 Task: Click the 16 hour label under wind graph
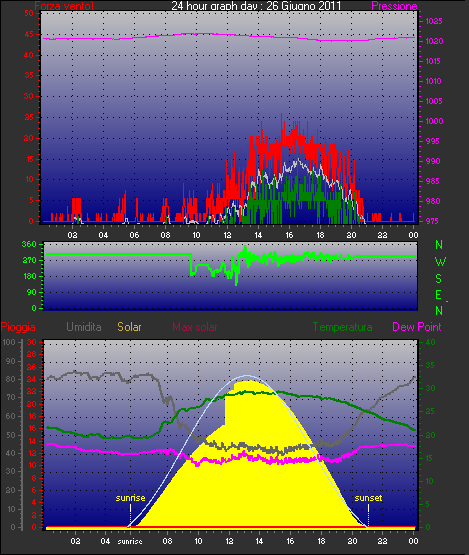coord(290,235)
